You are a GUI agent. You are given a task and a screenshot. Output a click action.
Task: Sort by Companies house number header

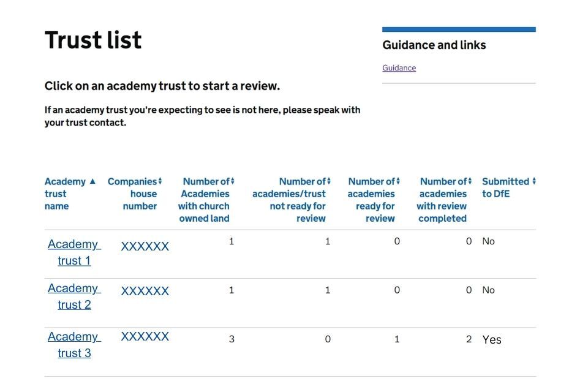pos(132,194)
